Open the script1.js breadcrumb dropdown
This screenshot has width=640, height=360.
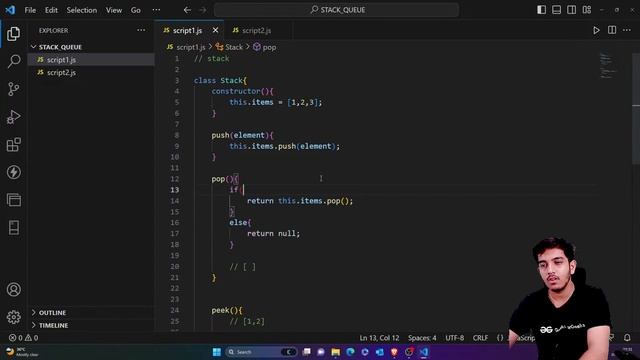186,47
